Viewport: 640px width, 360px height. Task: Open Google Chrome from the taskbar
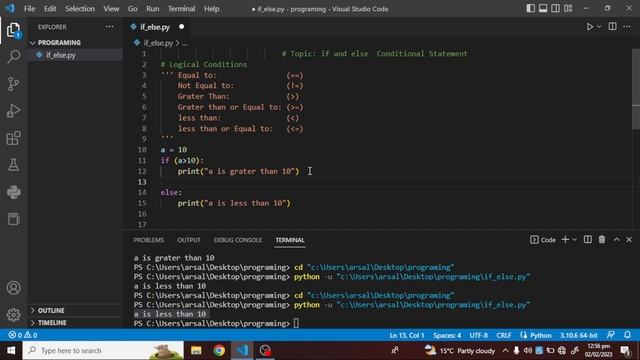click(219, 351)
